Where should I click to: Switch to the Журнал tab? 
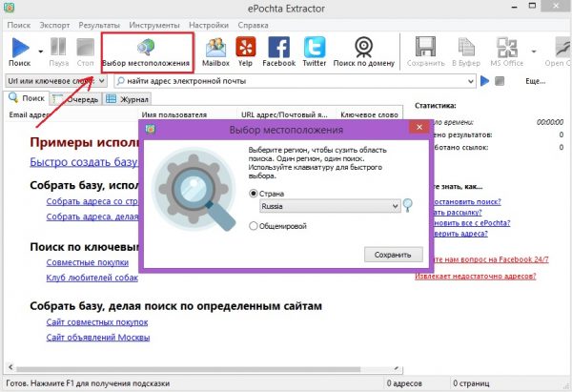[127, 99]
